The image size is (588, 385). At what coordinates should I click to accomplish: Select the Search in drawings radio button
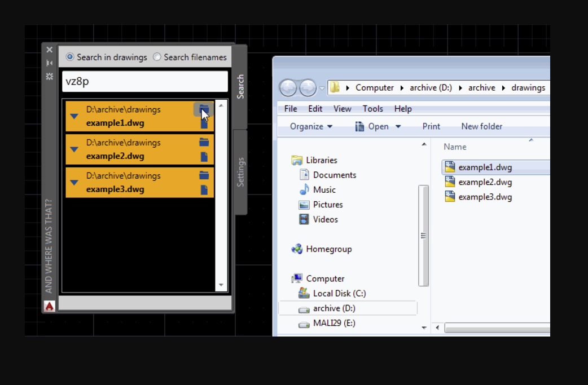click(70, 57)
